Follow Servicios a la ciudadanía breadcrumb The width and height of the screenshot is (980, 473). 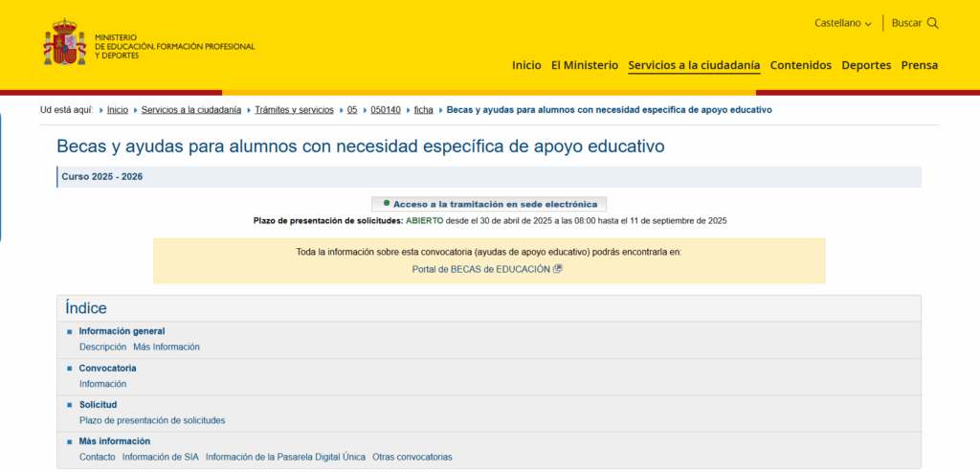point(191,109)
